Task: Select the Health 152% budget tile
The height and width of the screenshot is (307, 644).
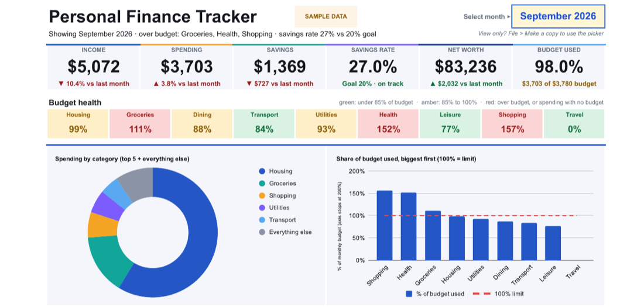Action: pos(388,123)
